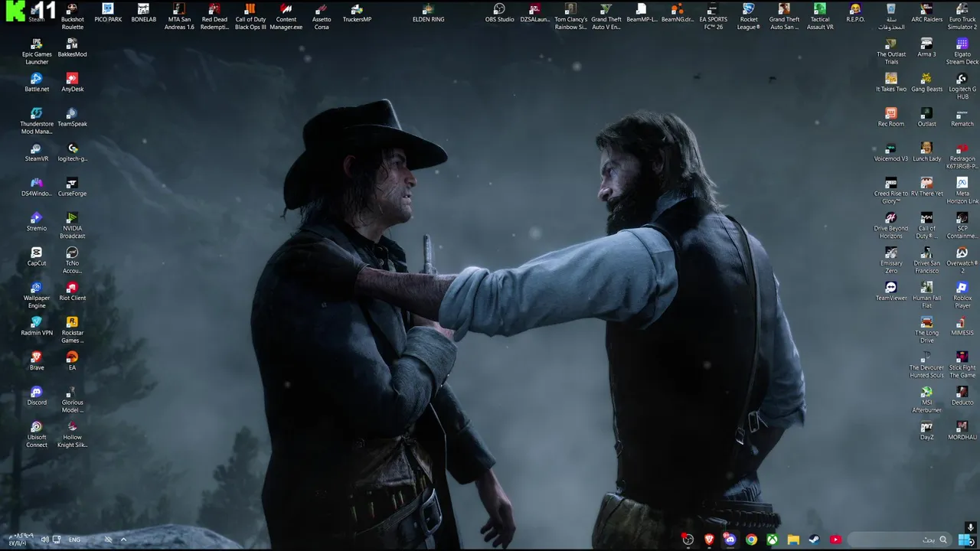Screen dimensions: 980x551
Task: Launch Euro Truck Simulator 2
Action: tap(962, 15)
